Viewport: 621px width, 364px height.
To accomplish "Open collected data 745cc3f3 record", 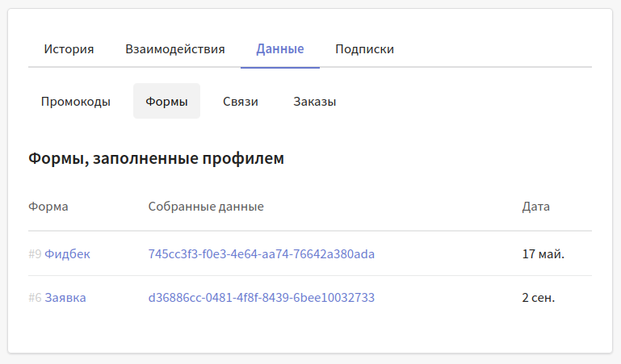I will (x=262, y=253).
